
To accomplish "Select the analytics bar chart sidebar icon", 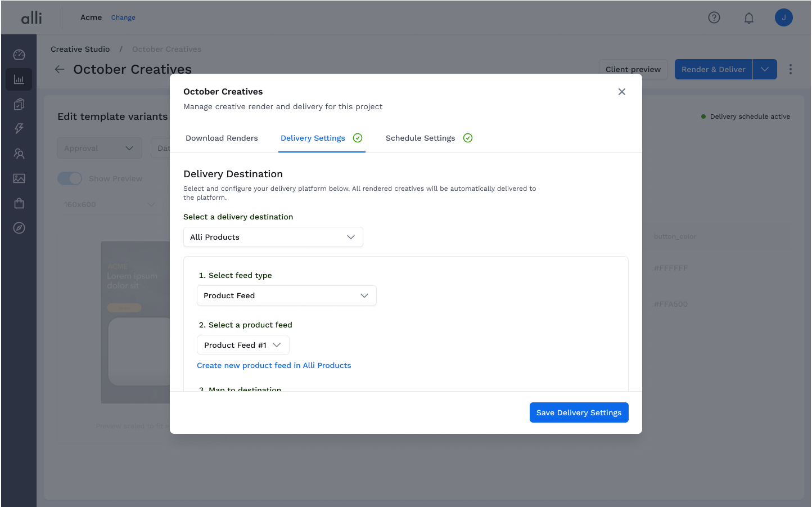I will (19, 79).
